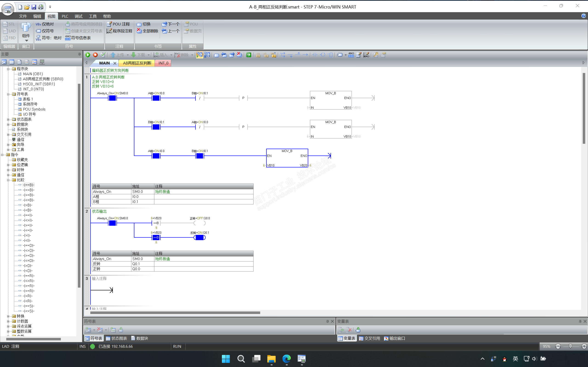Expand the 状态图表 tree node
The image size is (588, 367).
click(8, 120)
